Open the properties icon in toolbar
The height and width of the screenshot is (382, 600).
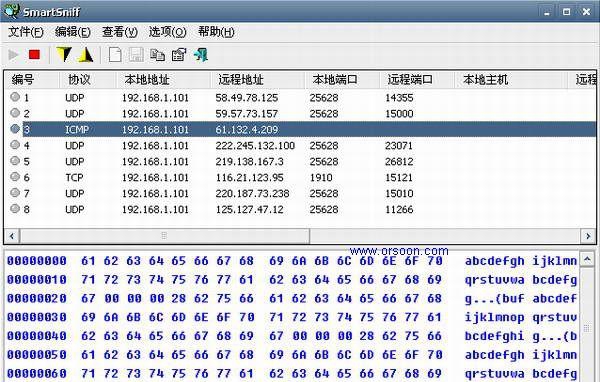179,55
